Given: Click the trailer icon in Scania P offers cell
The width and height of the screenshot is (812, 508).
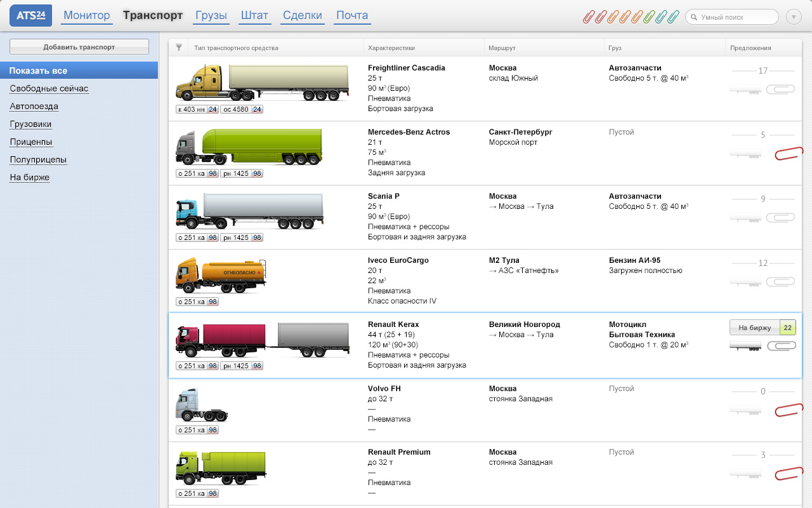Looking at the screenshot, I should click(745, 218).
